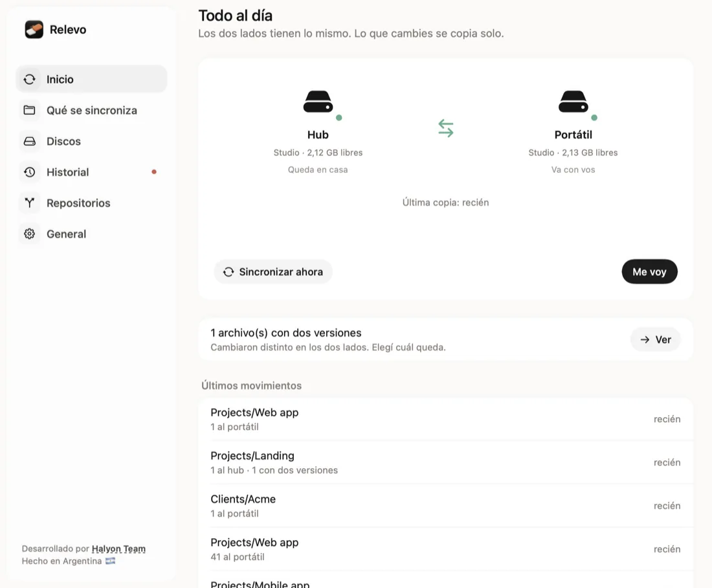Click the Hecho en Argentina text
This screenshot has height=588, width=712.
coord(61,561)
